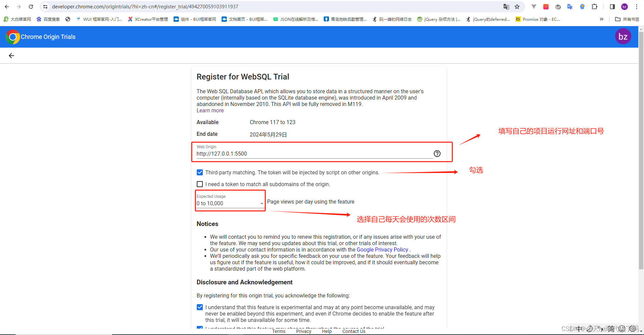This screenshot has width=644, height=335.
Task: Click the tomato-shaped extension icon
Action: click(x=558, y=7)
